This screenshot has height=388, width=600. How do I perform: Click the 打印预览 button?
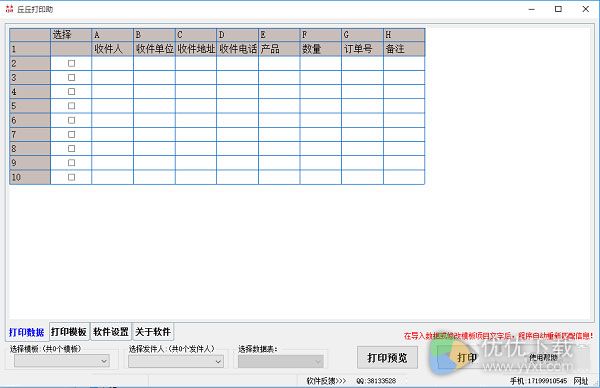pos(387,358)
